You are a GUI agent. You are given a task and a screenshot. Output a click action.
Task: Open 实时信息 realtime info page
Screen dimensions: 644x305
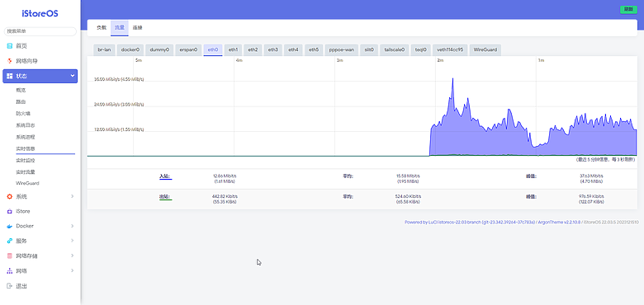[x=26, y=148]
